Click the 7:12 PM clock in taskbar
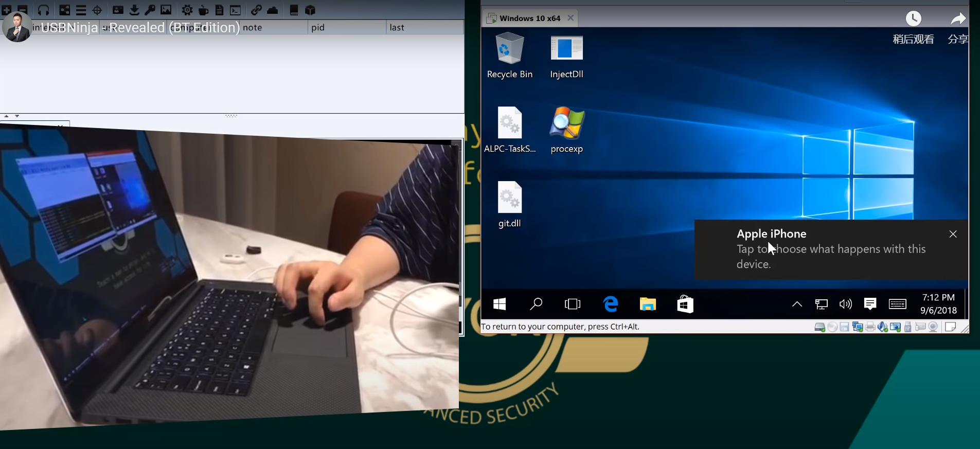980x449 pixels. [938, 304]
